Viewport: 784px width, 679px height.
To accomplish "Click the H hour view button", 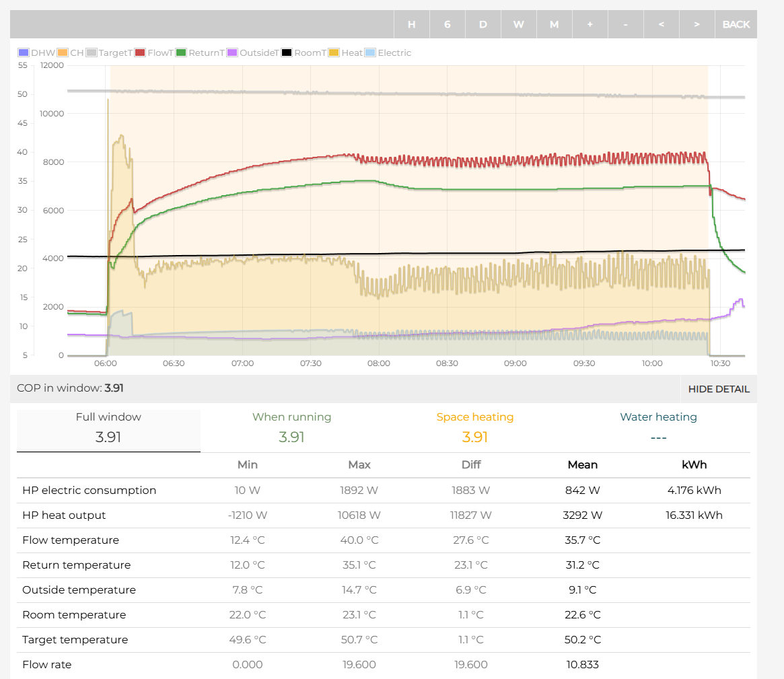I will (x=411, y=24).
